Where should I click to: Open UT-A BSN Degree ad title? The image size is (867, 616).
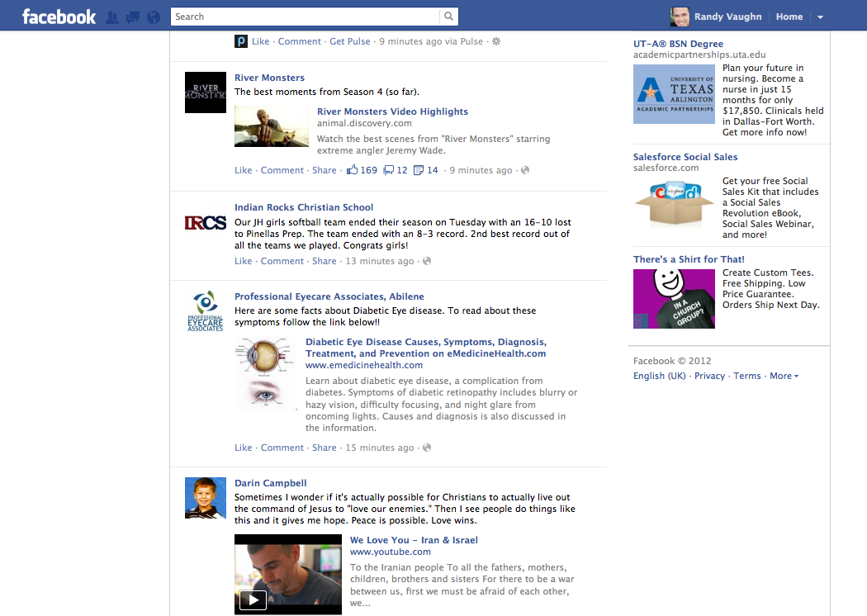[678, 44]
